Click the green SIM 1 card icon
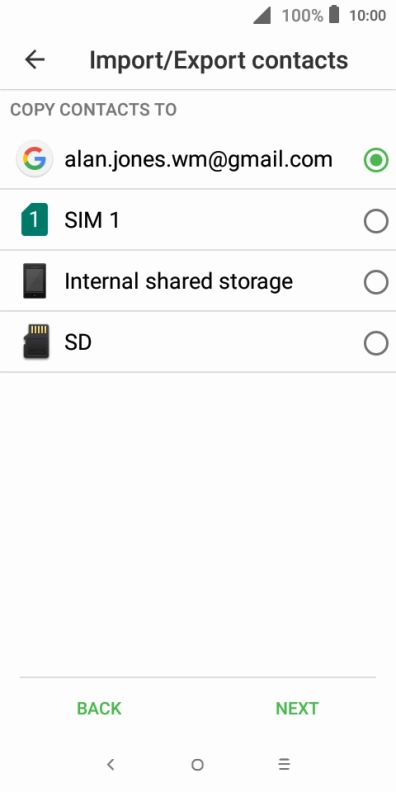This screenshot has width=396, height=792. (x=34, y=220)
